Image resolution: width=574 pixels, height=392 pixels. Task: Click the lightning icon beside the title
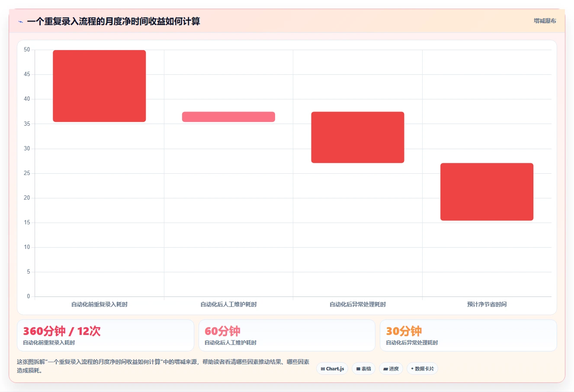tap(20, 22)
